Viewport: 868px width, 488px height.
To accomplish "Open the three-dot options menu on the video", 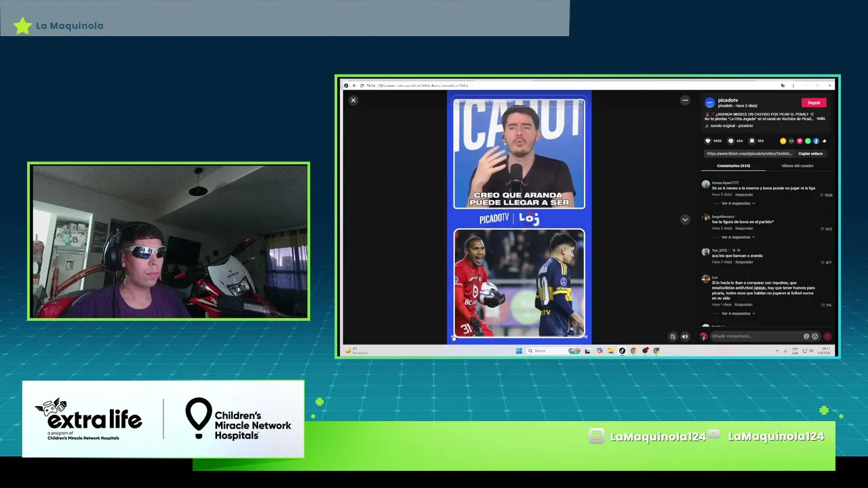I will 685,100.
